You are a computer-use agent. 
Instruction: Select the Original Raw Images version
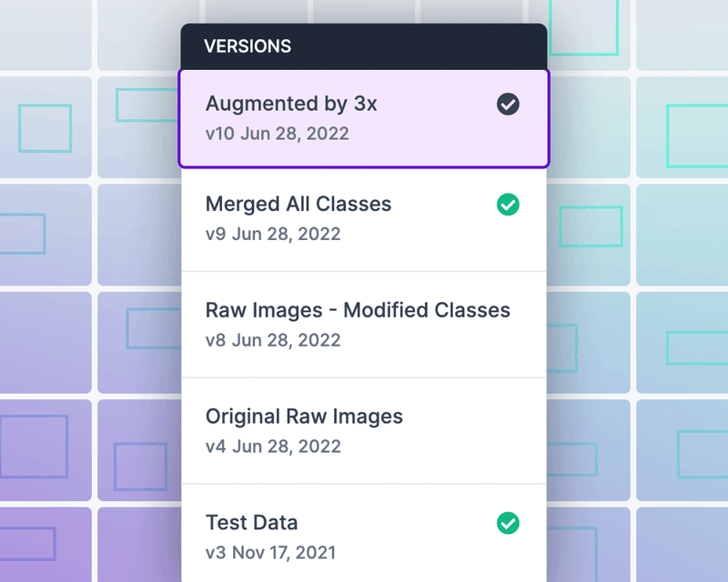click(364, 431)
